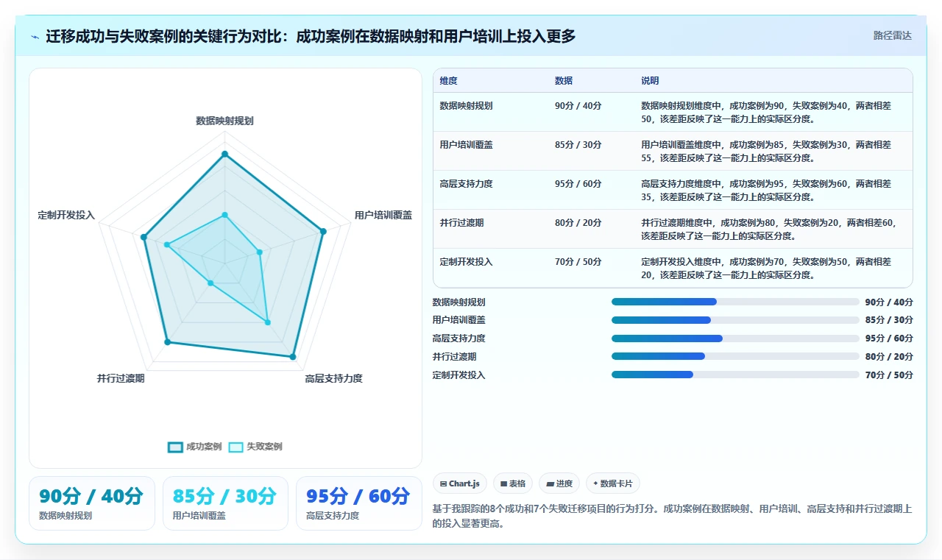Select the Chart.js tag
This screenshot has height=560, width=942.
(460, 483)
